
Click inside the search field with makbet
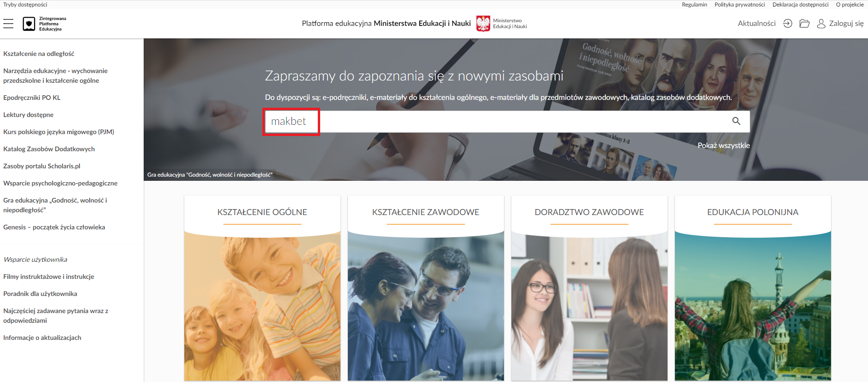click(507, 122)
